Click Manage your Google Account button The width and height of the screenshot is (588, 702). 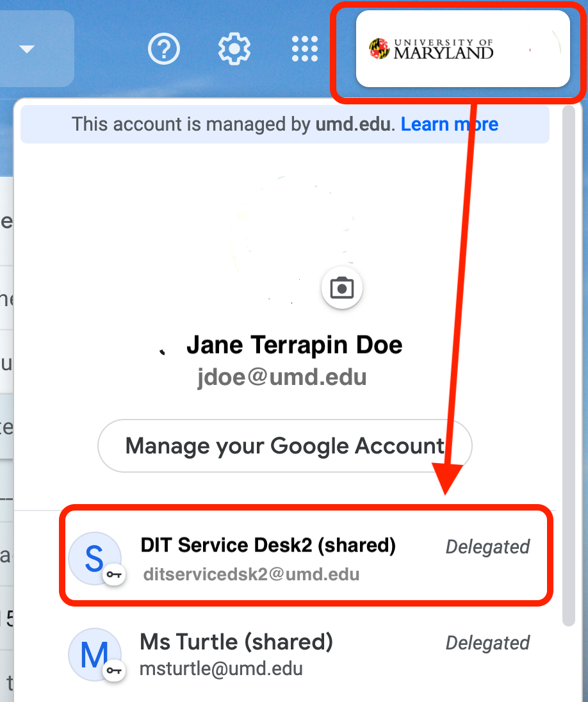click(x=285, y=445)
